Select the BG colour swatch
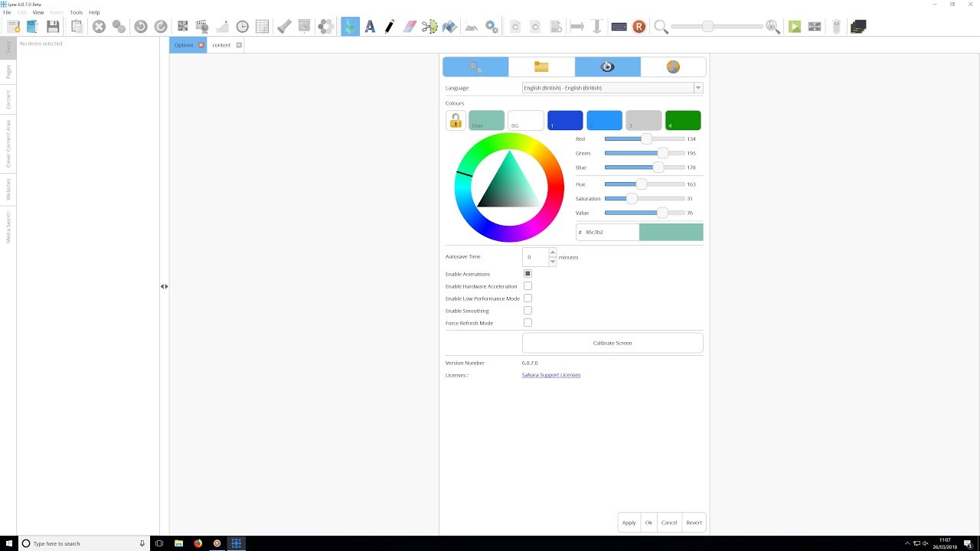This screenshot has height=551, width=980. (525, 120)
